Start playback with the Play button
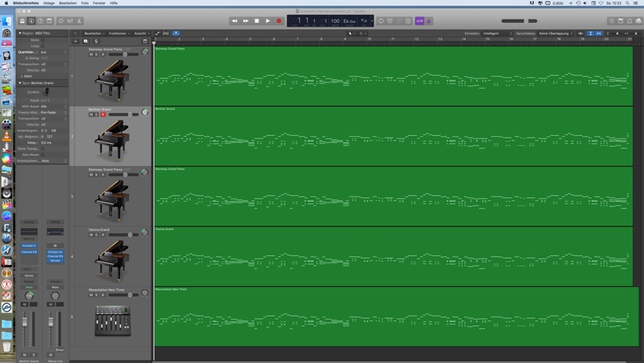Image resolution: width=644 pixels, height=363 pixels. 268,21
